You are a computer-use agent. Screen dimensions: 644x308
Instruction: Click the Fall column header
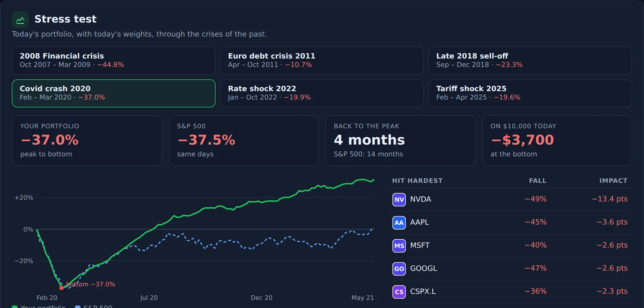click(538, 181)
